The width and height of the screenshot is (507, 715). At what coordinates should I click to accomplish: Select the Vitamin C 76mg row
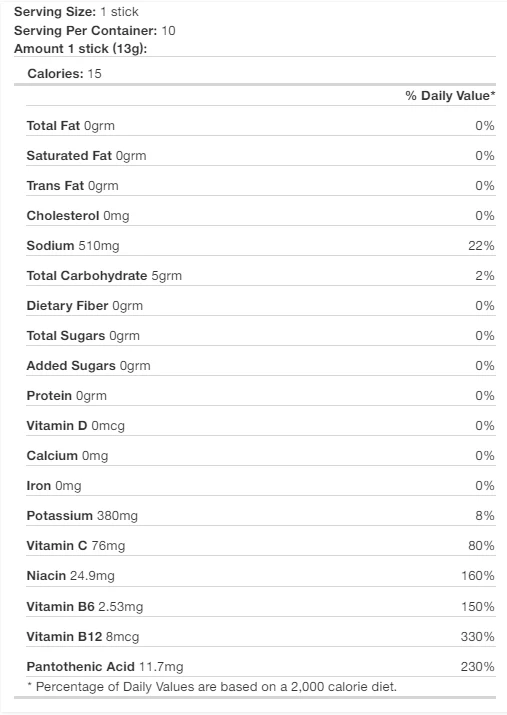pyautogui.click(x=261, y=546)
